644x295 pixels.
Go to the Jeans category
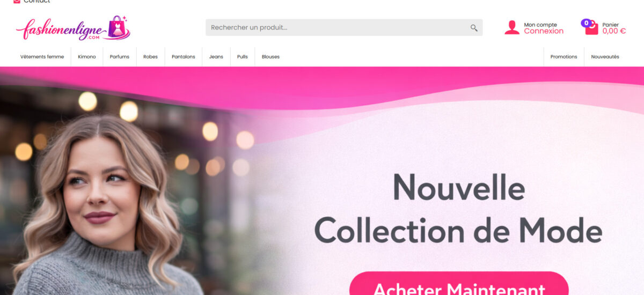(x=216, y=57)
